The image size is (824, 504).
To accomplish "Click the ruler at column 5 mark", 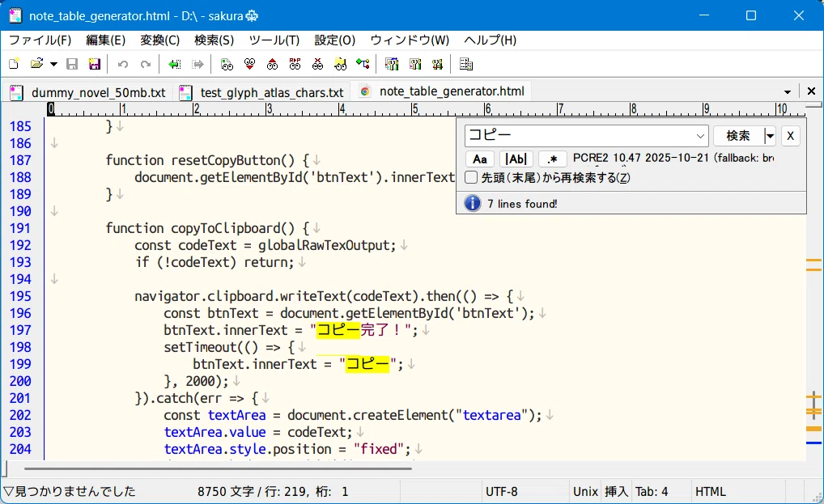I will [x=414, y=109].
